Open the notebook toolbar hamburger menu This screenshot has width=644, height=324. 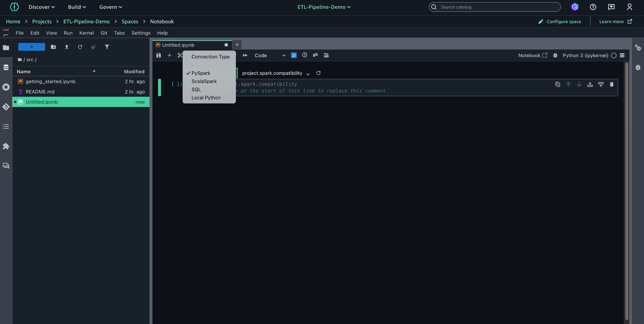(622, 55)
